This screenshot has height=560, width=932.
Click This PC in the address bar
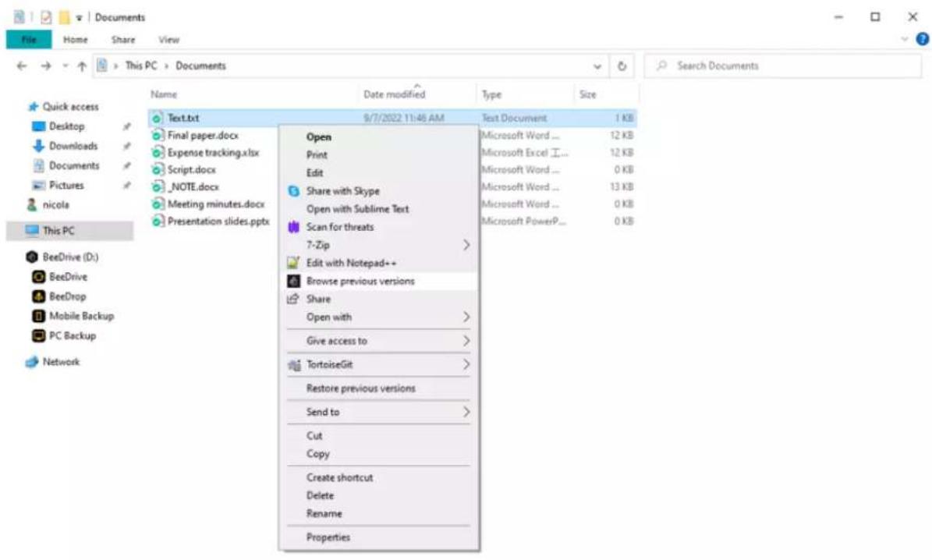click(x=141, y=66)
